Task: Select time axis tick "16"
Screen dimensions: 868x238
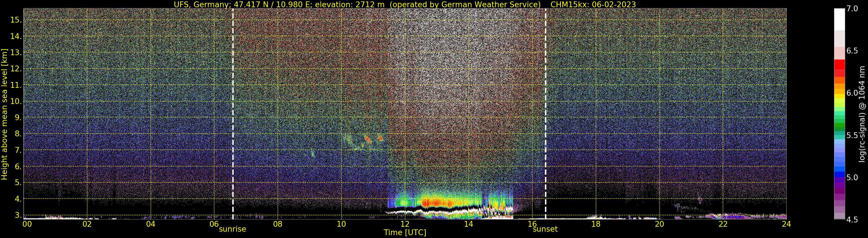Action: (x=532, y=224)
